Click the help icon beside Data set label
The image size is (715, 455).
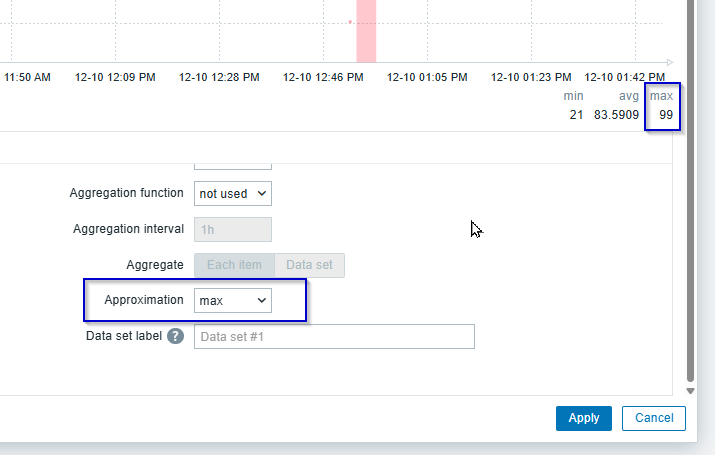175,337
